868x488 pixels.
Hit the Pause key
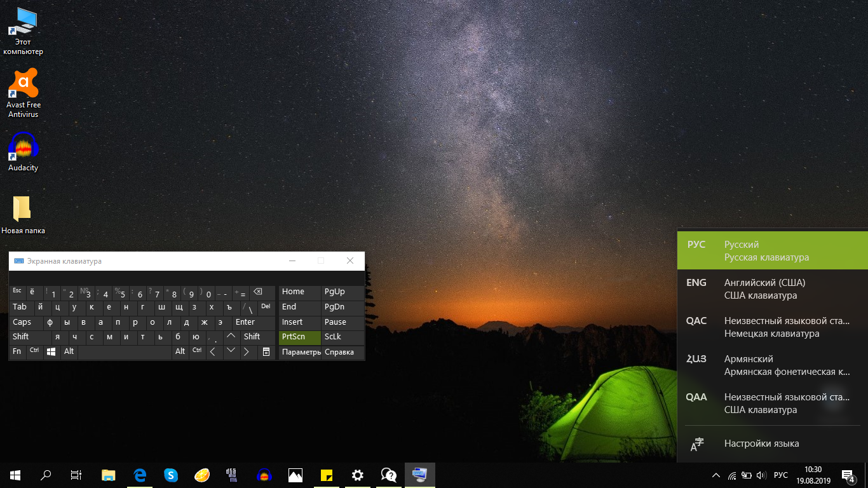pos(342,322)
